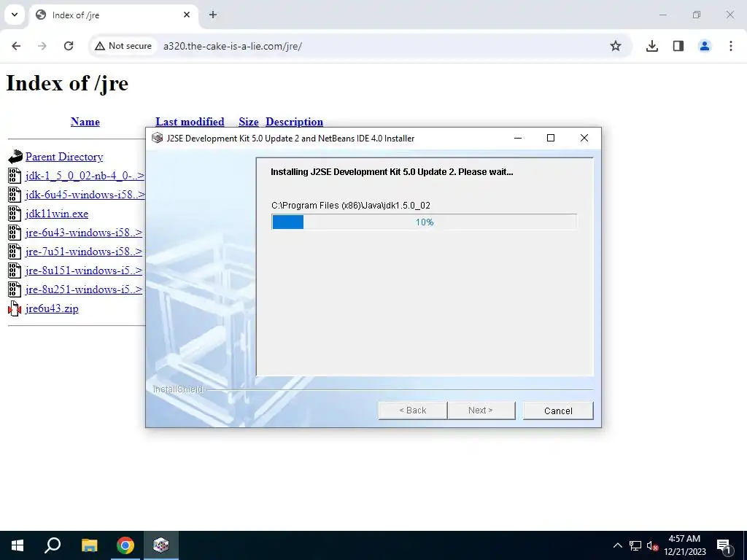Open the Chrome three-dot menu
This screenshot has width=747, height=560.
point(731,46)
